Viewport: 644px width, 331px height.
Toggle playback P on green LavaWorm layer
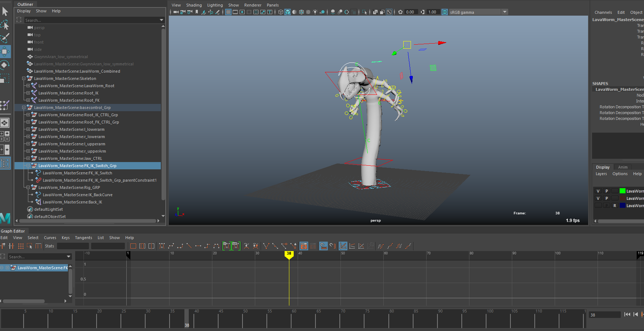[607, 191]
